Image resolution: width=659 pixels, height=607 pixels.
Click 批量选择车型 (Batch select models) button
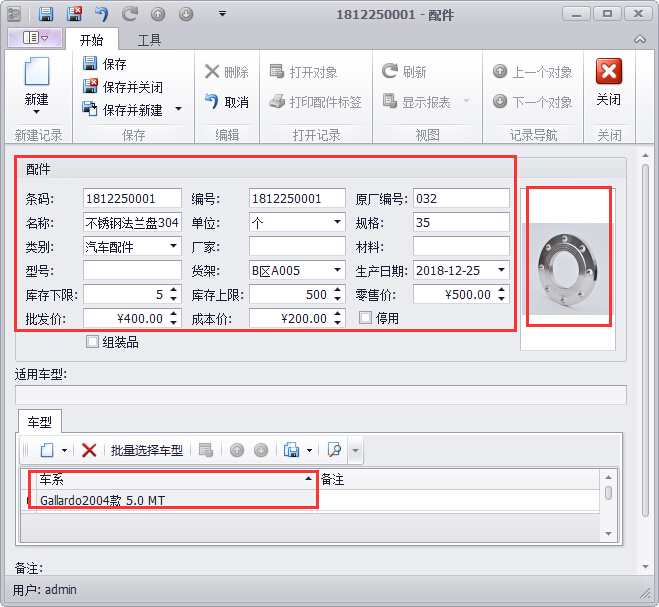coord(147,450)
